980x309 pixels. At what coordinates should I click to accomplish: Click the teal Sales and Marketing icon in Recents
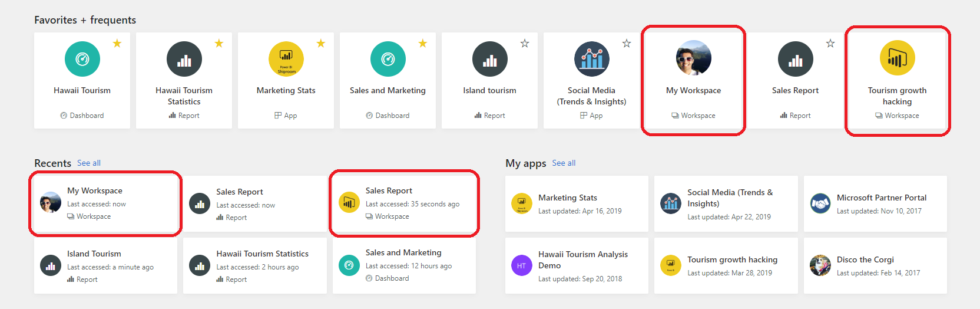pyautogui.click(x=349, y=265)
